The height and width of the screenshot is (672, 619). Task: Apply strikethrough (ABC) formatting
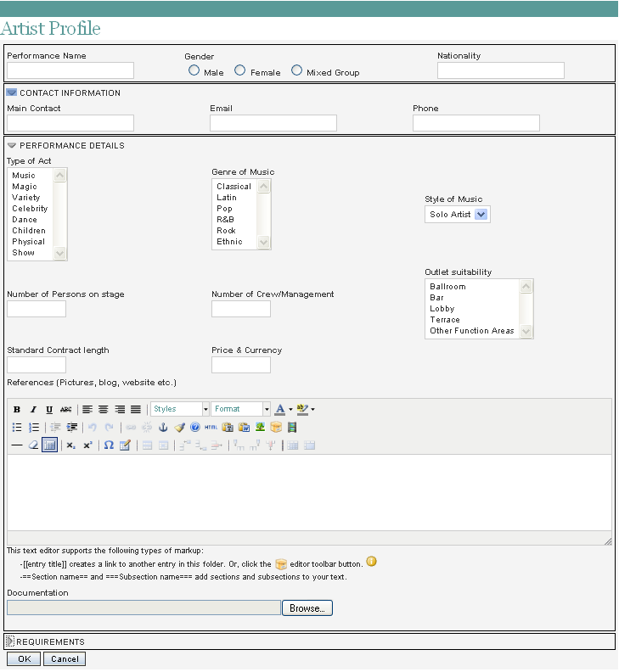(65, 409)
